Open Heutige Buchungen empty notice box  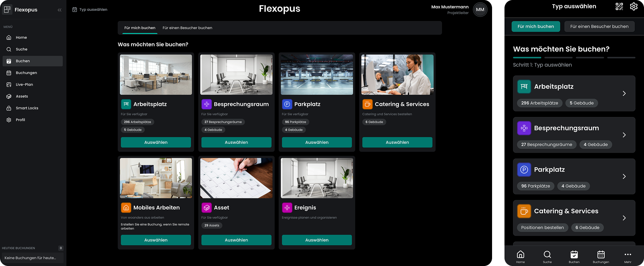click(x=33, y=258)
